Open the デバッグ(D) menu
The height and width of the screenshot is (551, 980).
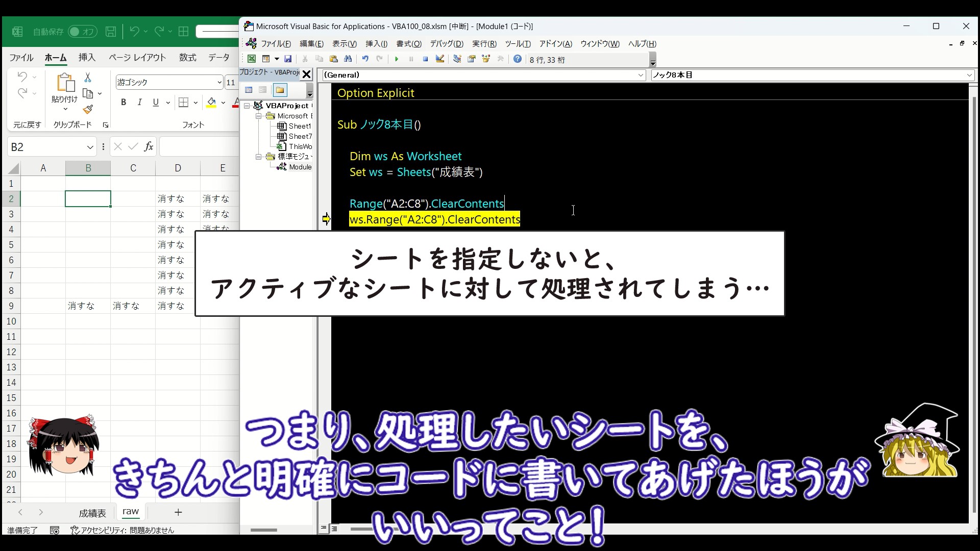tap(446, 44)
